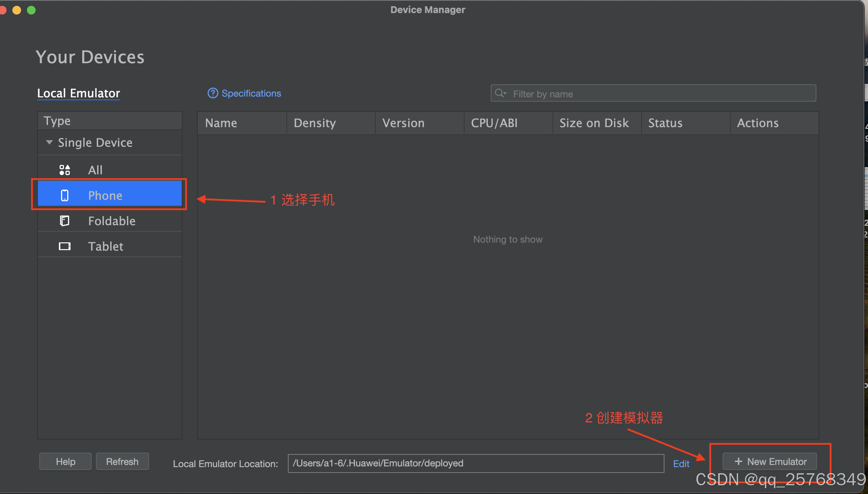This screenshot has width=868, height=494.
Task: Select the Local Emulator tab
Action: tap(79, 93)
